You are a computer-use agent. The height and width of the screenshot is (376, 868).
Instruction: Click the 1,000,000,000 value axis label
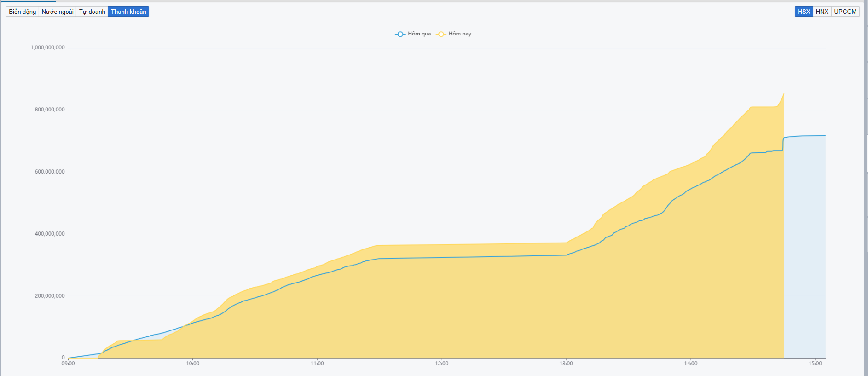tap(48, 47)
